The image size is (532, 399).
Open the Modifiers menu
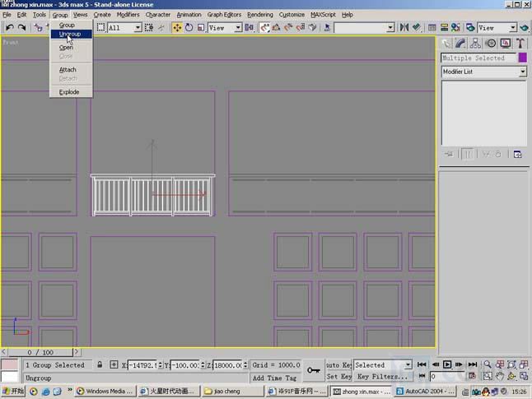128,15
